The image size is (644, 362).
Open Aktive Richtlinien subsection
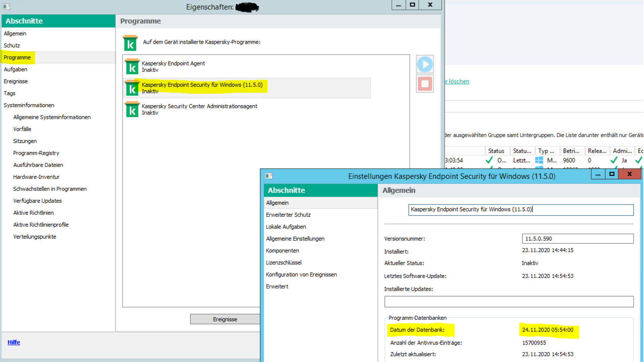pyautogui.click(x=33, y=213)
